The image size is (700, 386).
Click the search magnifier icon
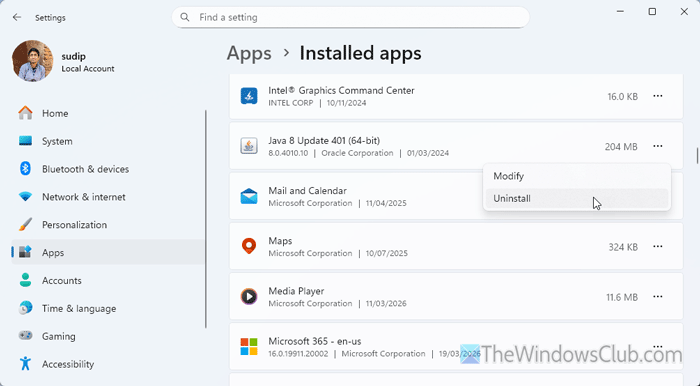pyautogui.click(x=185, y=17)
